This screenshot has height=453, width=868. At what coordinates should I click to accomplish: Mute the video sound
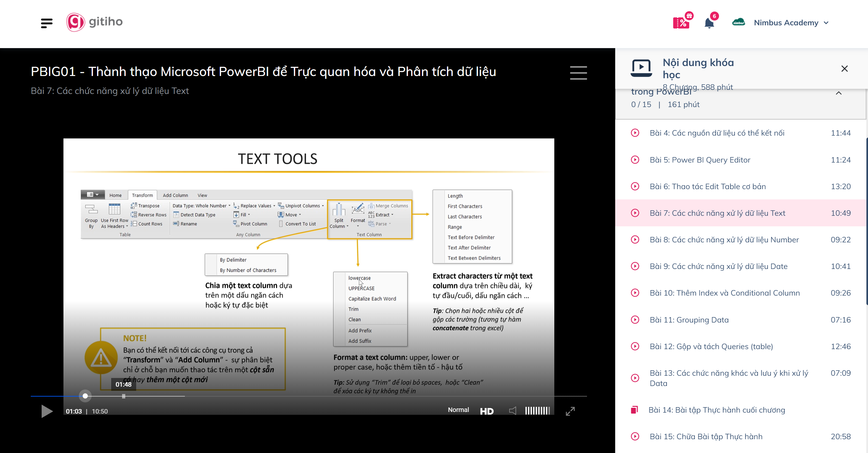[513, 411]
